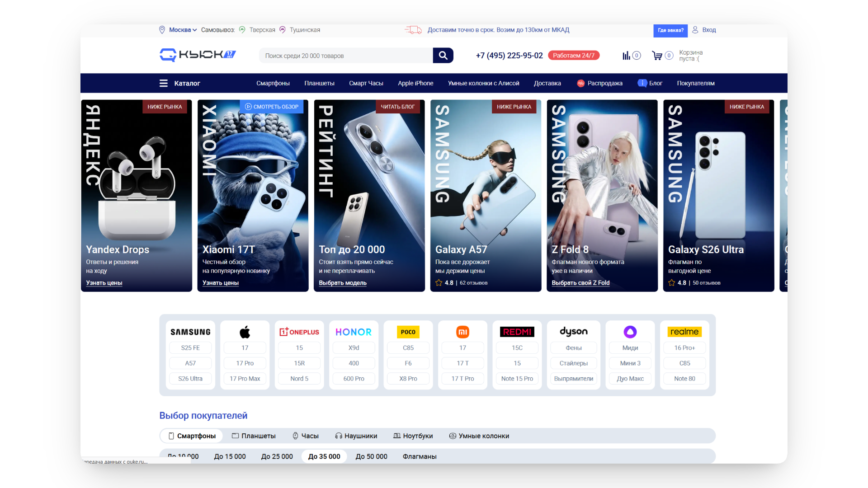Open Apple iPhone navigation item
The width and height of the screenshot is (868, 488).
point(415,83)
